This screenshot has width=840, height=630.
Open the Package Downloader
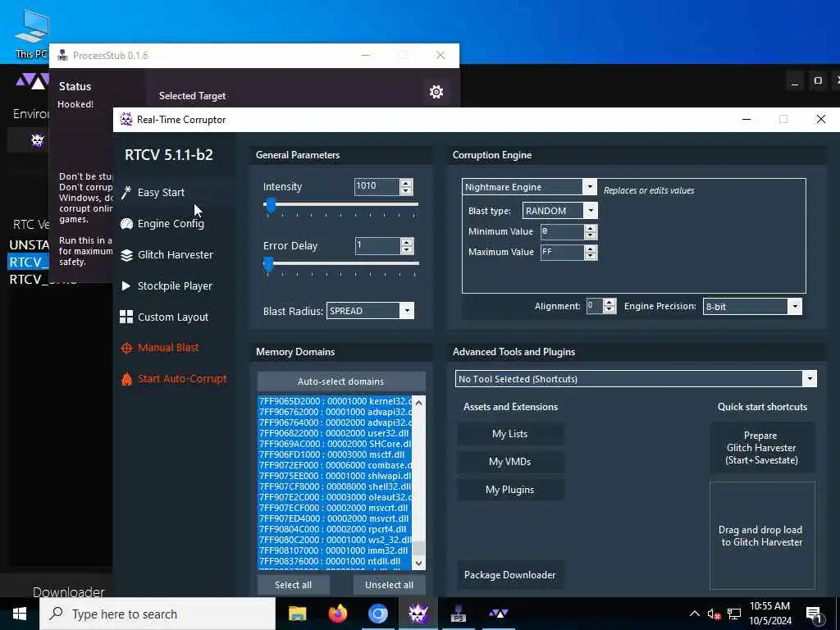click(x=510, y=575)
